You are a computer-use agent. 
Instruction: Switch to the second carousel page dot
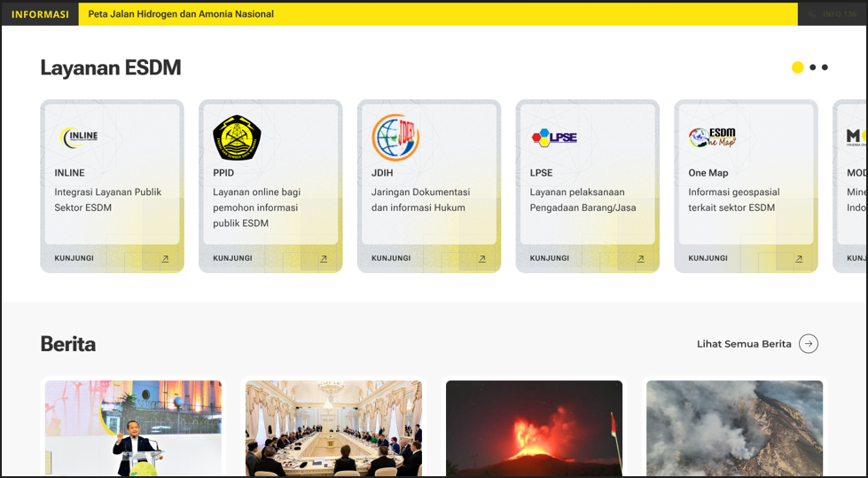point(812,67)
